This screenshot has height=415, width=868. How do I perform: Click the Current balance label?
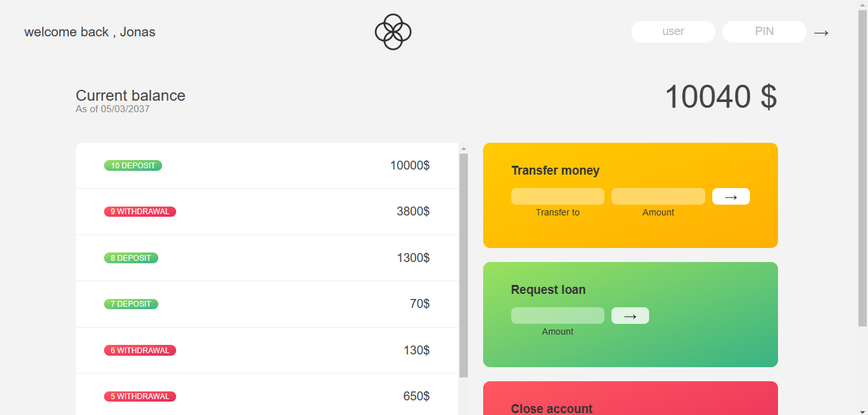pos(130,96)
